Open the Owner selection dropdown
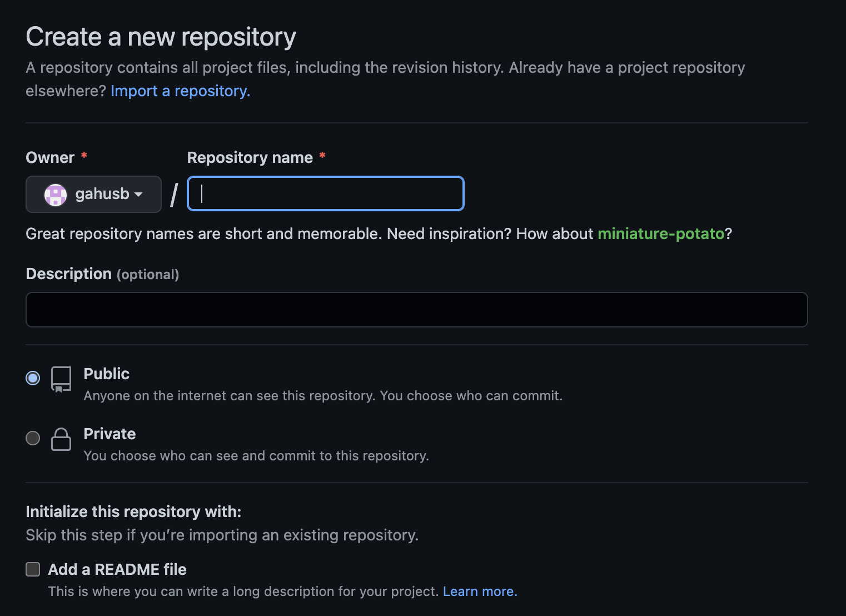 point(93,194)
